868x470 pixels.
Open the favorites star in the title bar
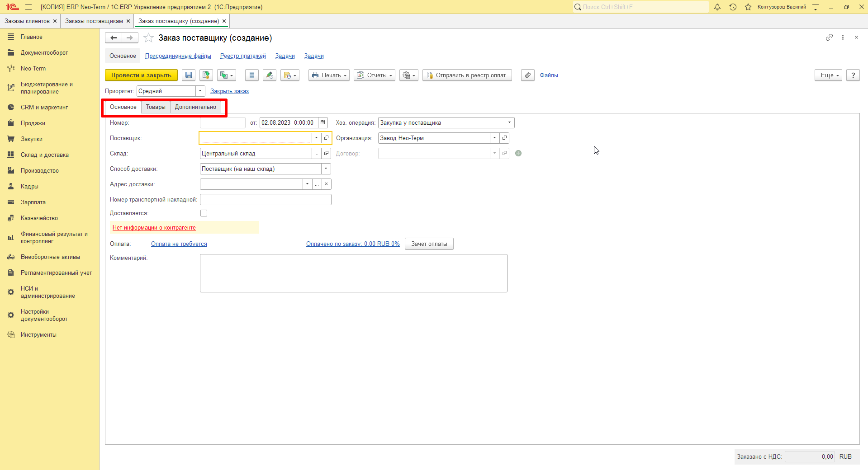(x=748, y=7)
